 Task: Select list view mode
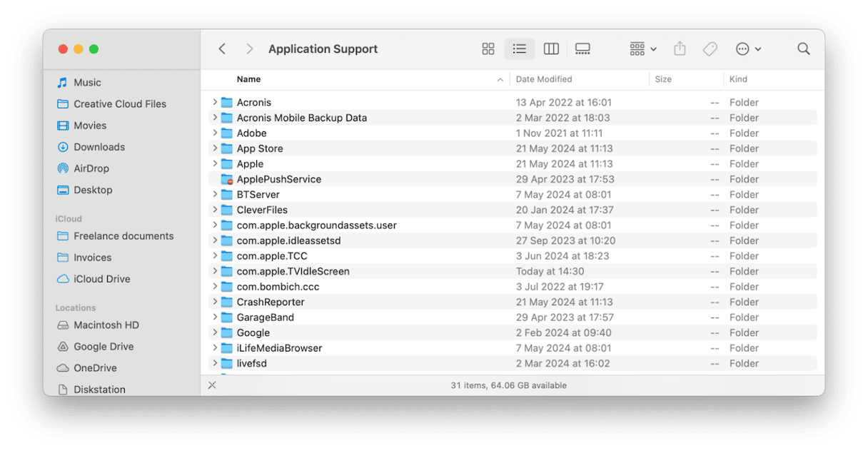(520, 49)
